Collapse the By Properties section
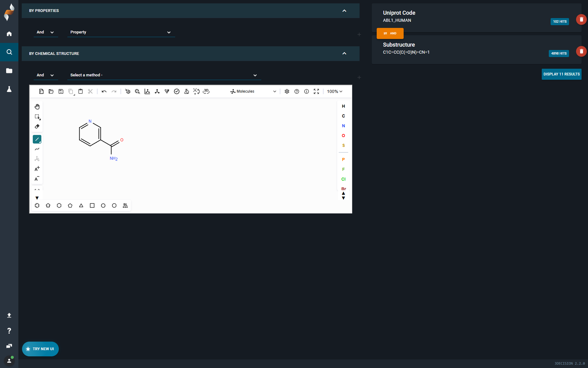 click(x=344, y=11)
